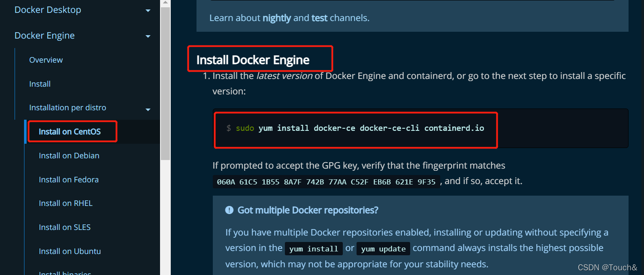This screenshot has height=275, width=644.
Task: Click the yum update inline code
Action: (384, 249)
